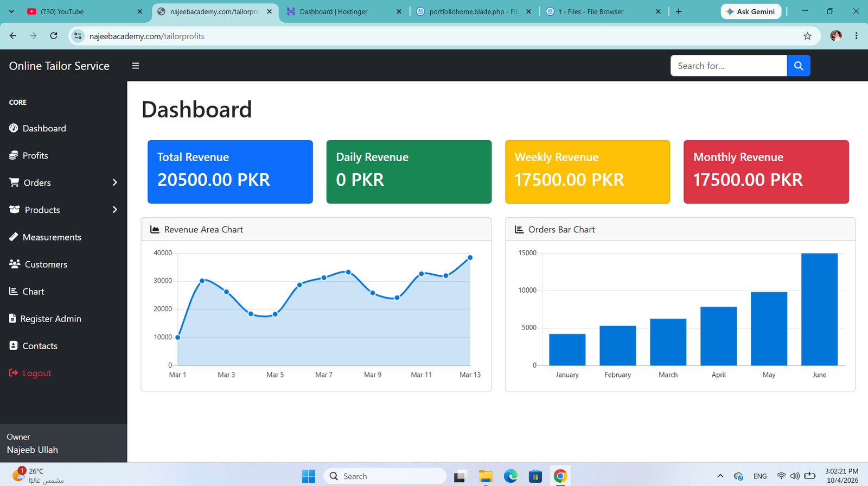Open Register Admin in the sidebar
The width and height of the screenshot is (868, 486).
(45, 319)
